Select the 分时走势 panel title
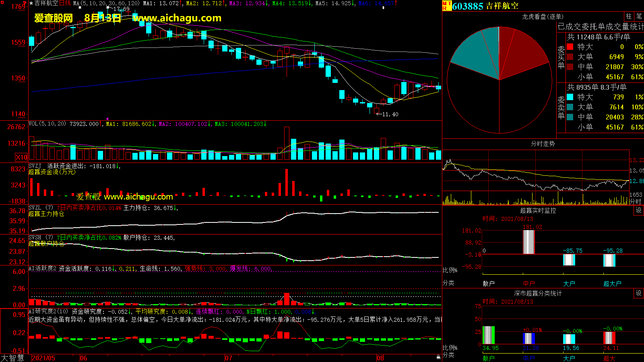The height and width of the screenshot is (362, 644). pyautogui.click(x=543, y=144)
